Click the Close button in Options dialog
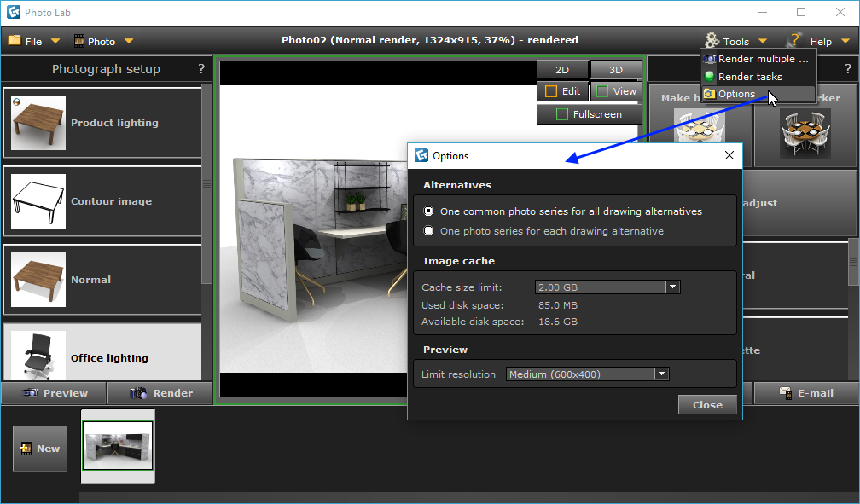 [707, 405]
